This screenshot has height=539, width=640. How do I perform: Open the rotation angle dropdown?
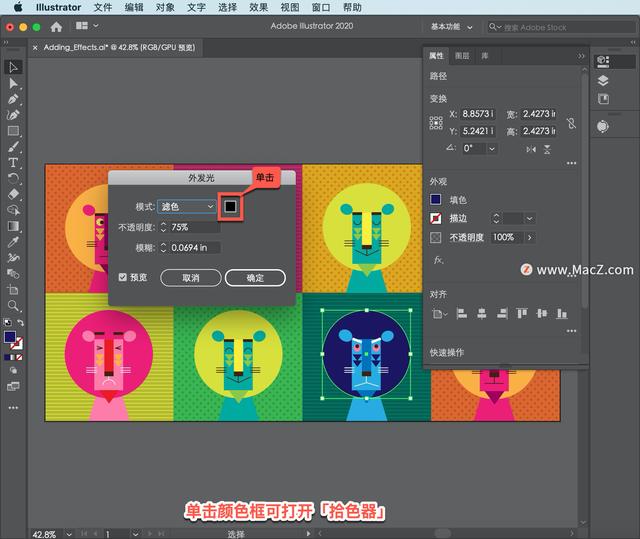491,148
